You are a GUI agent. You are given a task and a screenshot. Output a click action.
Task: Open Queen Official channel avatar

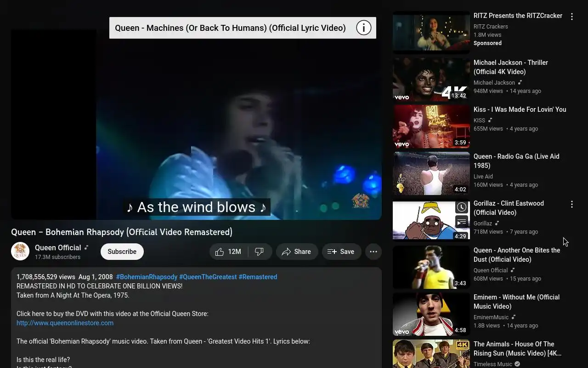[20, 251]
